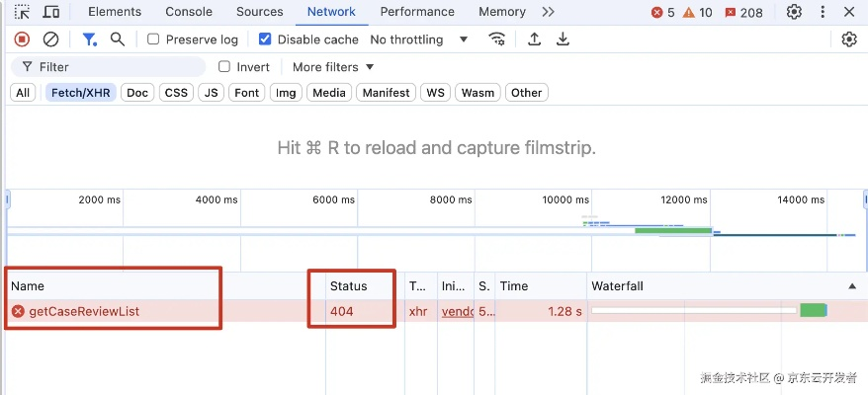Clear the network log
Screen dimensions: 868x395
point(50,39)
